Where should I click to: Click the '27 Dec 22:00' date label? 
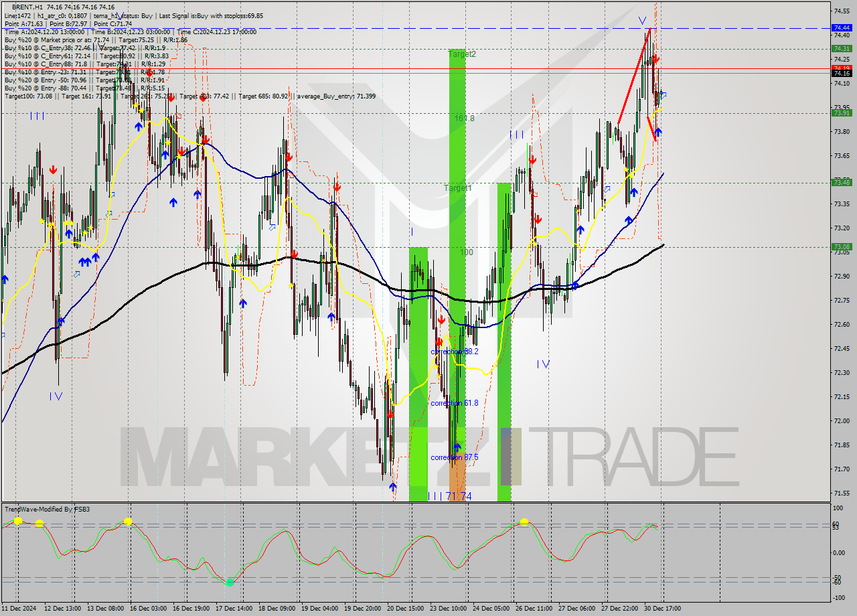tap(621, 609)
